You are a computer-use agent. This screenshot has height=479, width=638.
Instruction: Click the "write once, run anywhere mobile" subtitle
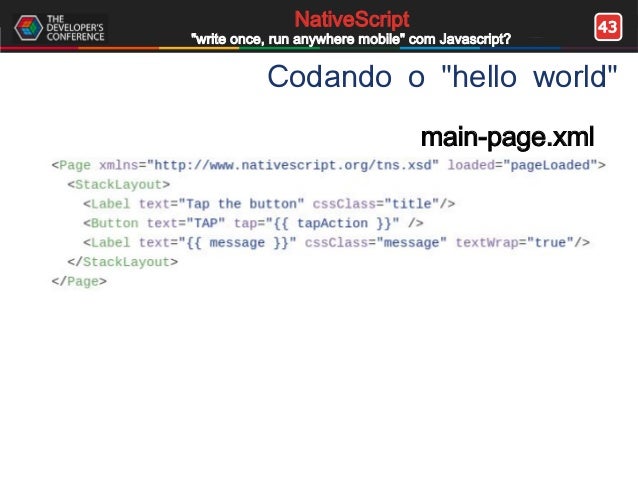tap(351, 39)
